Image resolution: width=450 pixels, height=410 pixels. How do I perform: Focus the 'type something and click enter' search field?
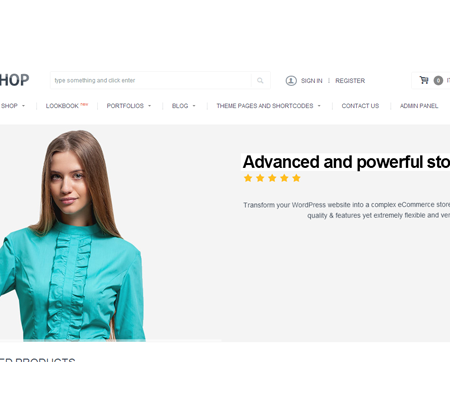pos(151,80)
